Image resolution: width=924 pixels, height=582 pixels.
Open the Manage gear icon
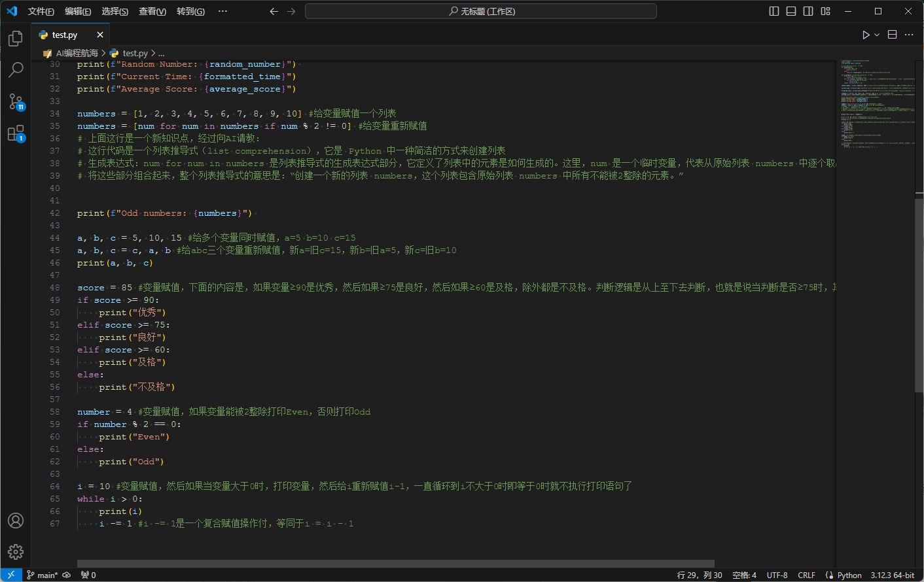pos(16,552)
